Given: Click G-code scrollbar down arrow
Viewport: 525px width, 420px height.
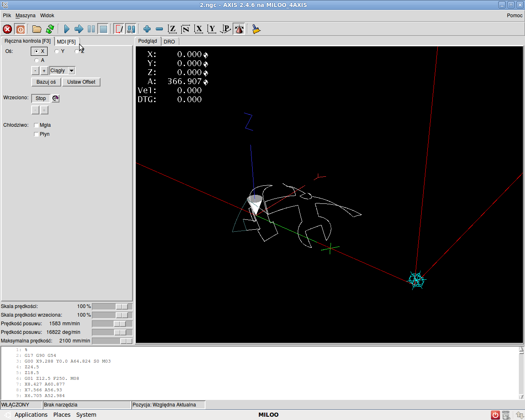Looking at the screenshot, I should tap(521, 396).
